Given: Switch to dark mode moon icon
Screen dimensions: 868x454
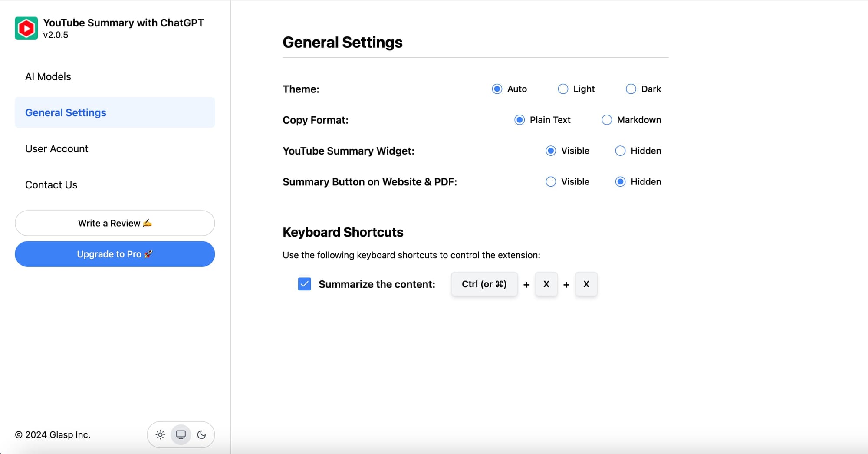Looking at the screenshot, I should pyautogui.click(x=201, y=434).
